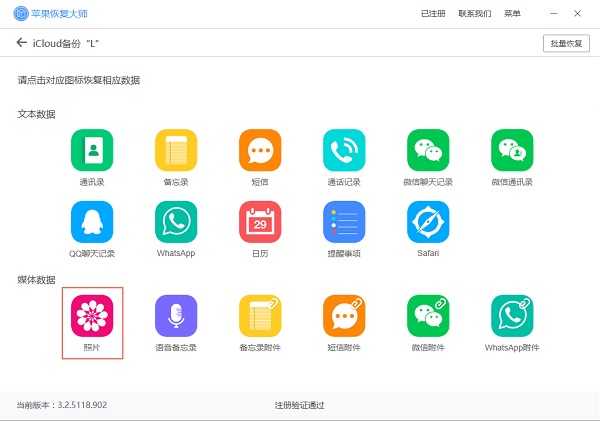Select the Safari compass icon
Viewport: 600px width, 421px height.
click(428, 222)
